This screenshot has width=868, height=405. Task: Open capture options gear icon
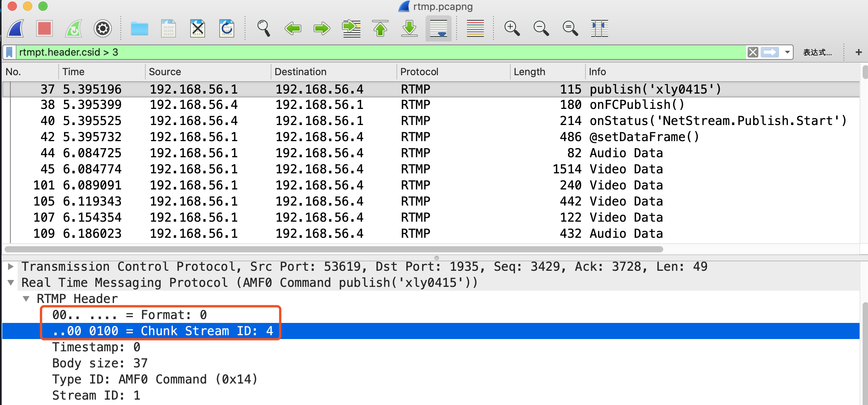click(103, 28)
